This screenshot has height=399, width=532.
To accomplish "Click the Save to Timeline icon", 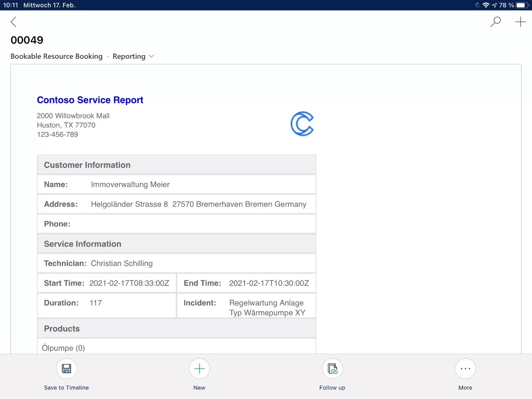I will (66, 369).
